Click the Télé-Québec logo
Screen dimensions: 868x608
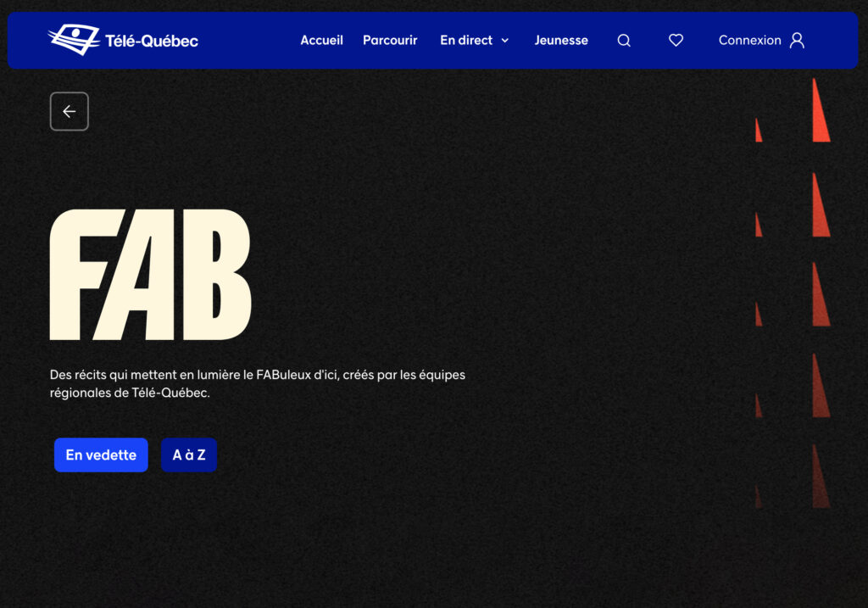point(123,40)
